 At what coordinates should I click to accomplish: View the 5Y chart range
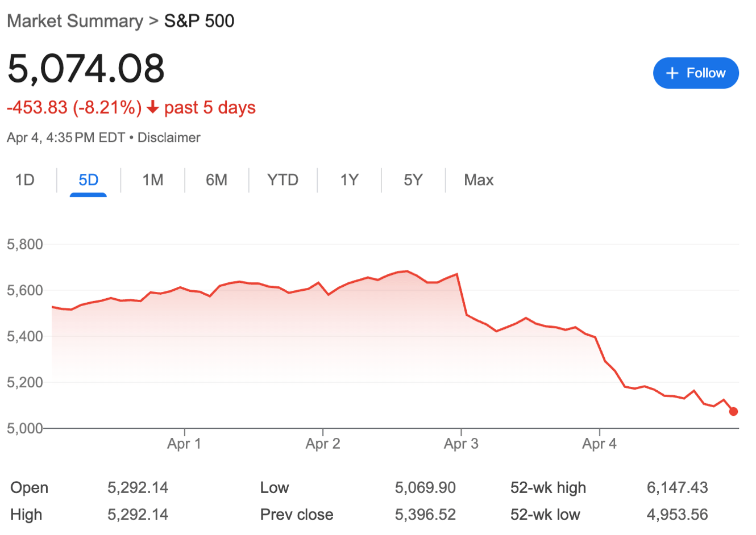[x=413, y=181]
